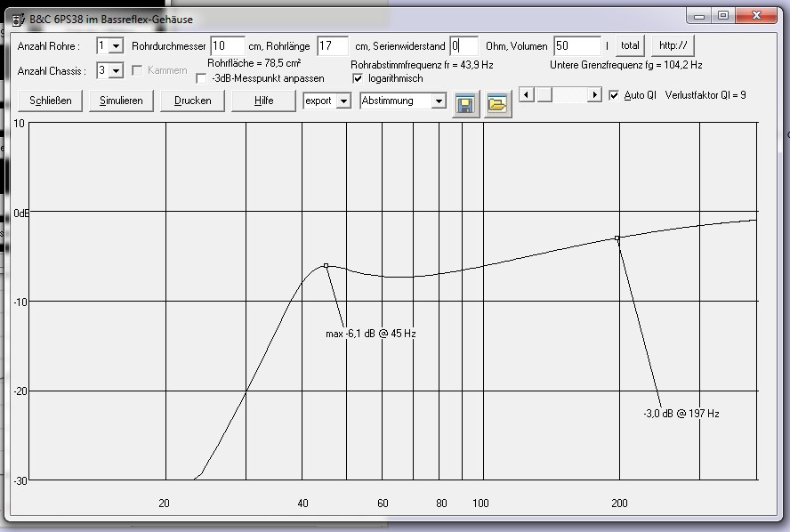Uncheck the logarithmisch checkbox

[x=358, y=78]
